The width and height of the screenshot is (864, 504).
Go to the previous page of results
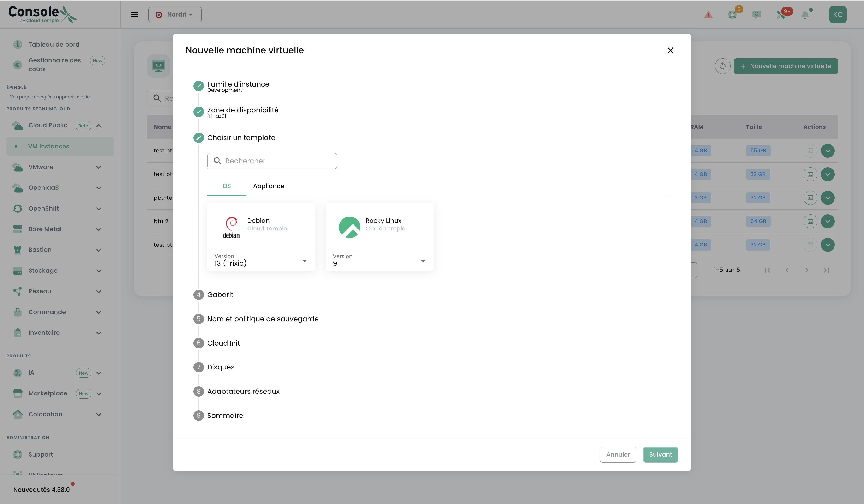pyautogui.click(x=787, y=270)
